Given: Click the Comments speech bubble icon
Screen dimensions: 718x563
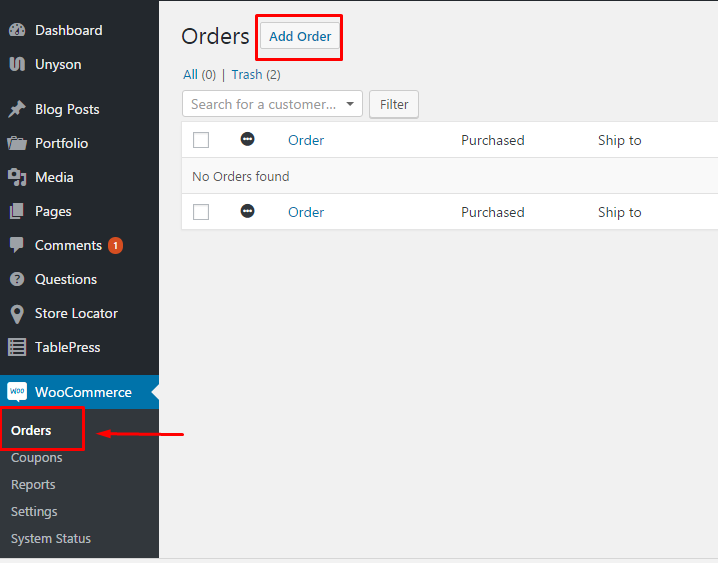Looking at the screenshot, I should click(17, 245).
